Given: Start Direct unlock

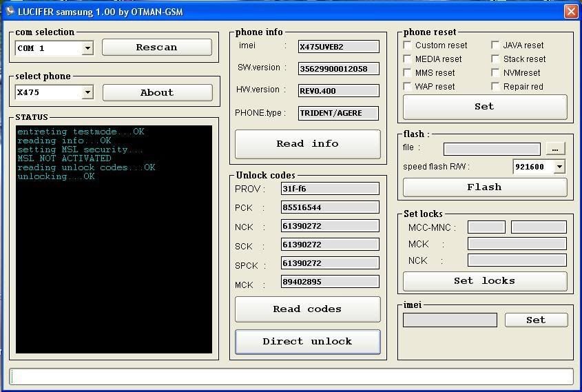Looking at the screenshot, I should point(308,342).
